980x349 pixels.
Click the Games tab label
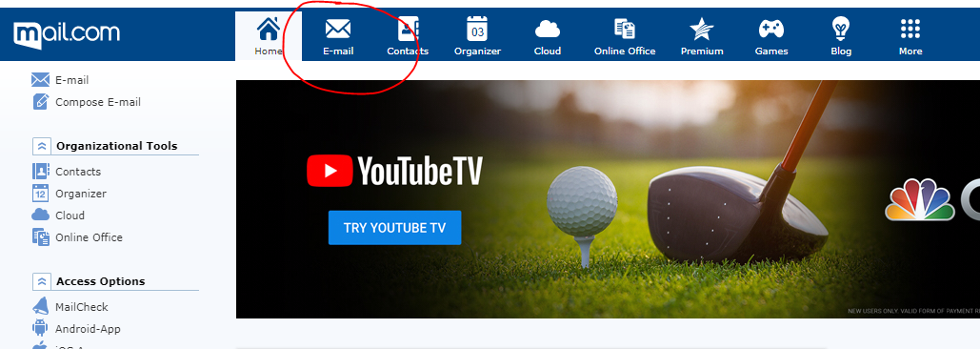[x=771, y=51]
